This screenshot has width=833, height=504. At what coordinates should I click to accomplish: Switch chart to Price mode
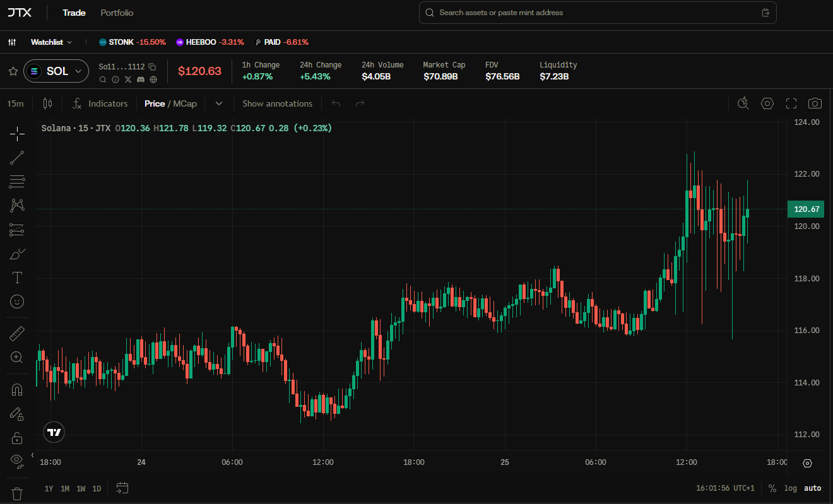pos(155,103)
